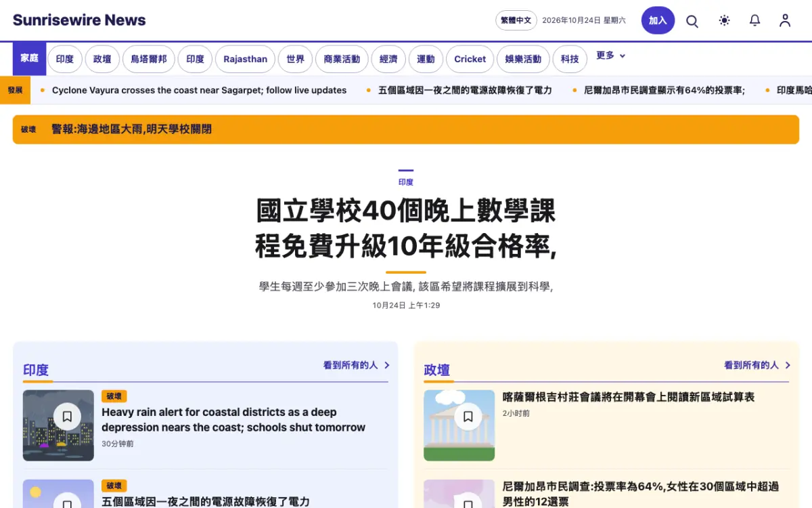Expand the 更多 navigation dropdown
This screenshot has height=508, width=812.
click(611, 56)
